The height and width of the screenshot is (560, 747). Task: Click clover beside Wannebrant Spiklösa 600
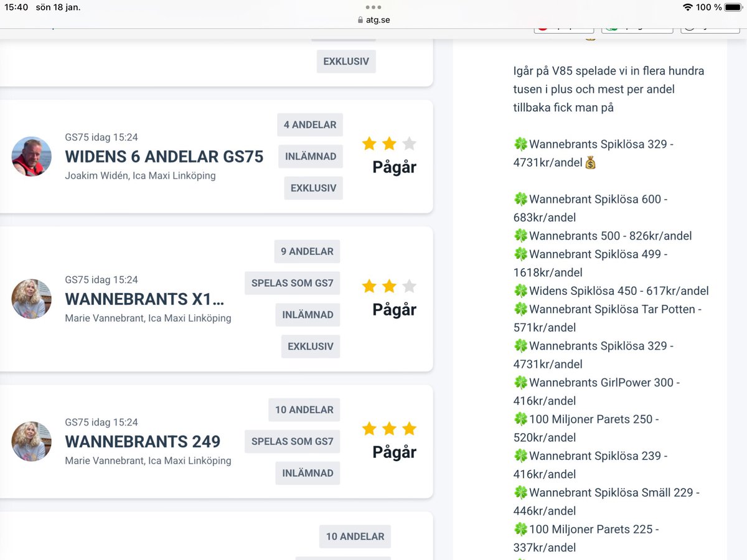click(520, 199)
